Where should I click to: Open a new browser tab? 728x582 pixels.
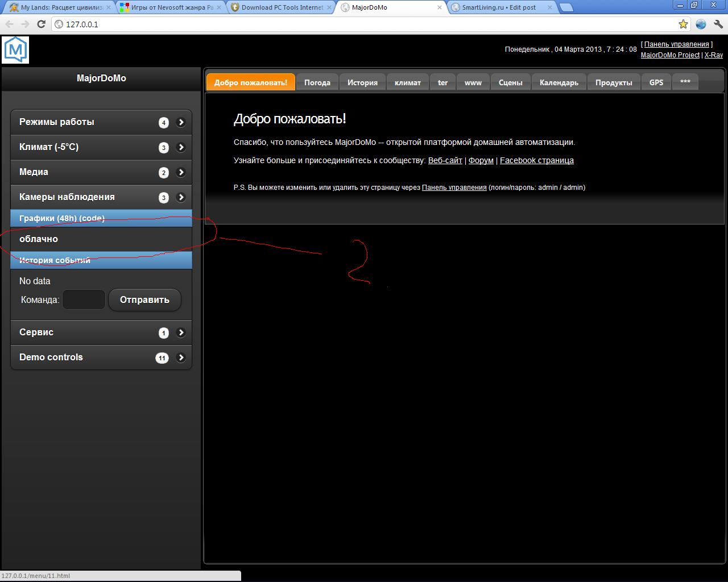click(566, 7)
